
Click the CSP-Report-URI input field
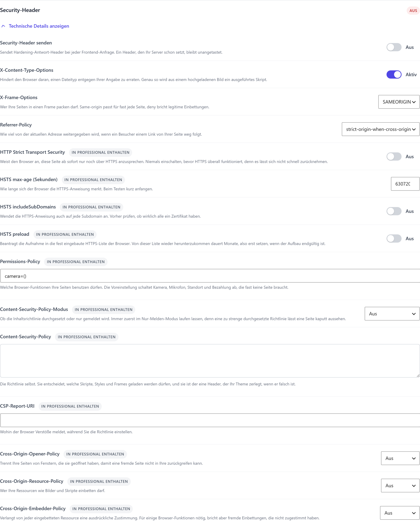[210, 420]
